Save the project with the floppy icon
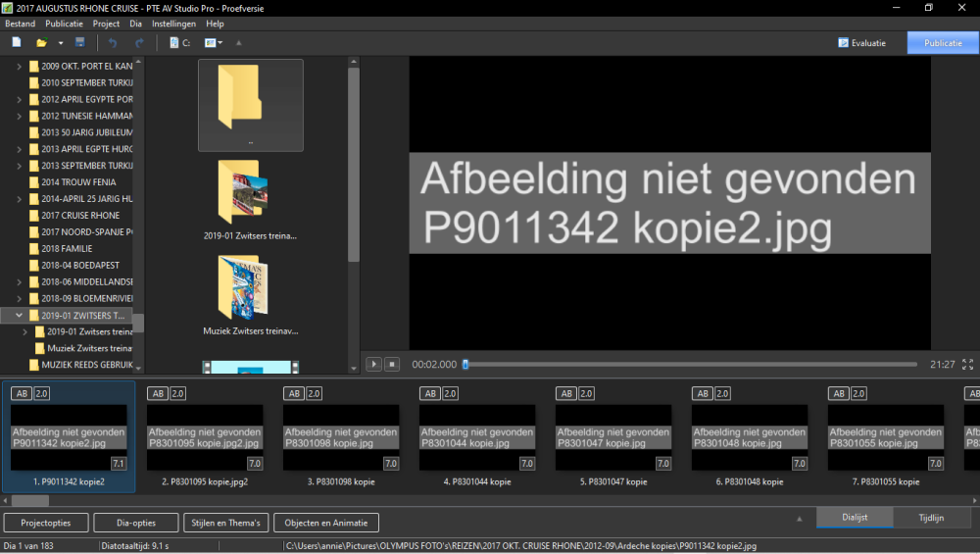Viewport: 980px width, 554px height. pyautogui.click(x=80, y=43)
